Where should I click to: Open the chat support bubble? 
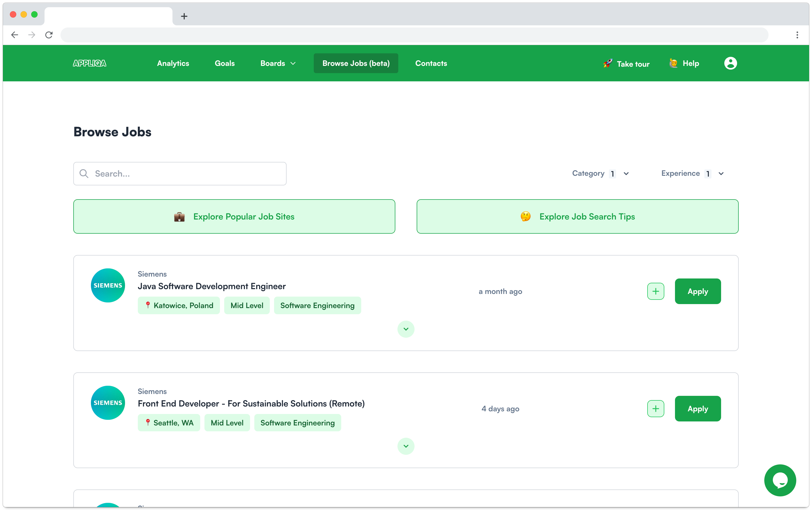(780, 480)
